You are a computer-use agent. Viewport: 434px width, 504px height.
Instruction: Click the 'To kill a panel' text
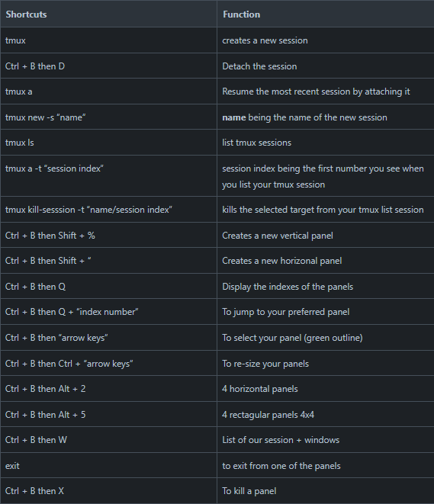point(249,491)
